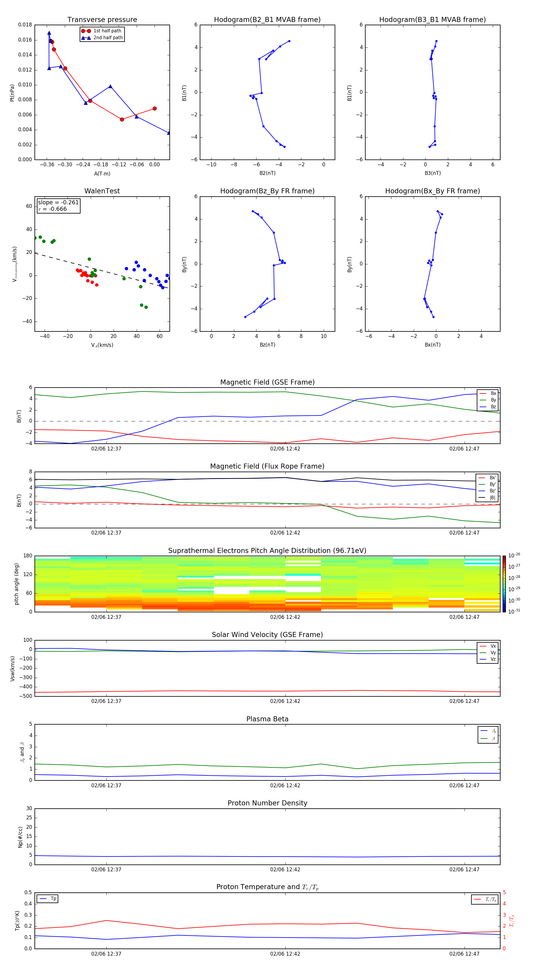Click 'pitch angle (deg)' y-axis label
The image size is (535, 980).
16,584
